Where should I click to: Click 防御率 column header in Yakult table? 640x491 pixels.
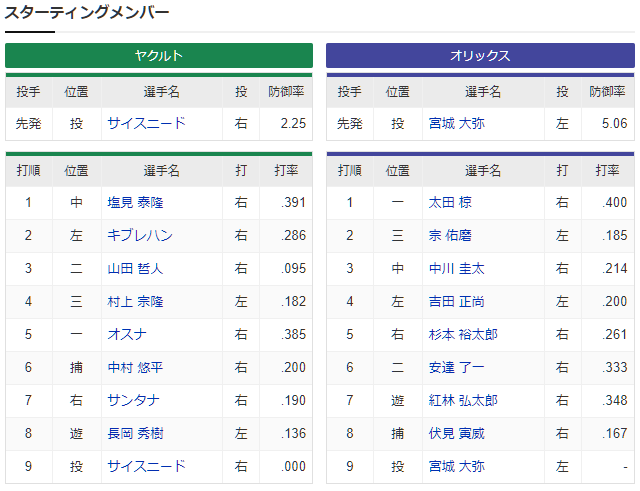[x=286, y=92]
